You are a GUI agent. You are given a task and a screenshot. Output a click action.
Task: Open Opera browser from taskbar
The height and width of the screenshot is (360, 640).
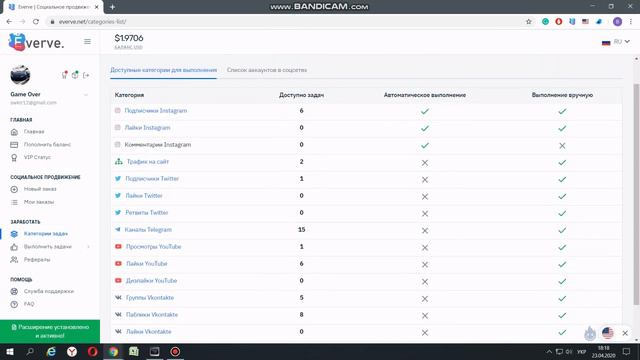93,351
